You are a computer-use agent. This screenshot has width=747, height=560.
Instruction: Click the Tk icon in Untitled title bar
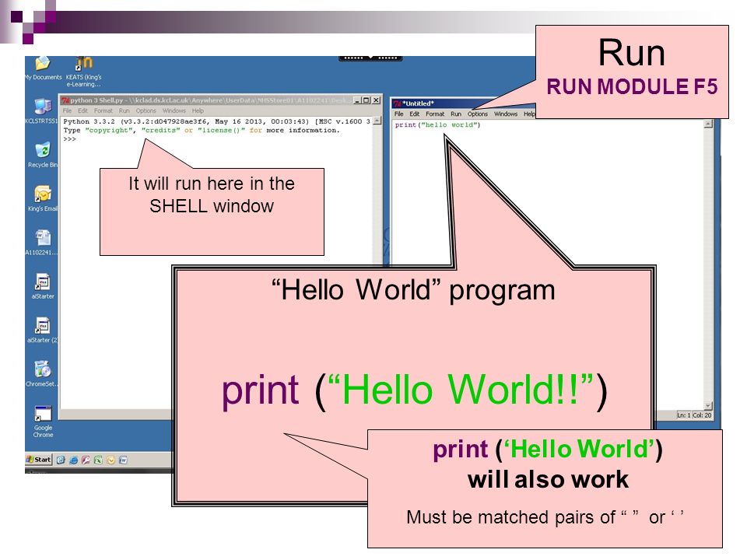(x=397, y=103)
